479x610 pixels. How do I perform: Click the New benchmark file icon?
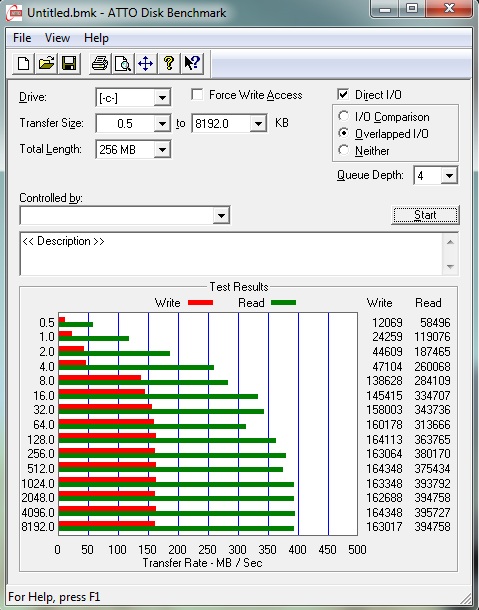point(23,63)
